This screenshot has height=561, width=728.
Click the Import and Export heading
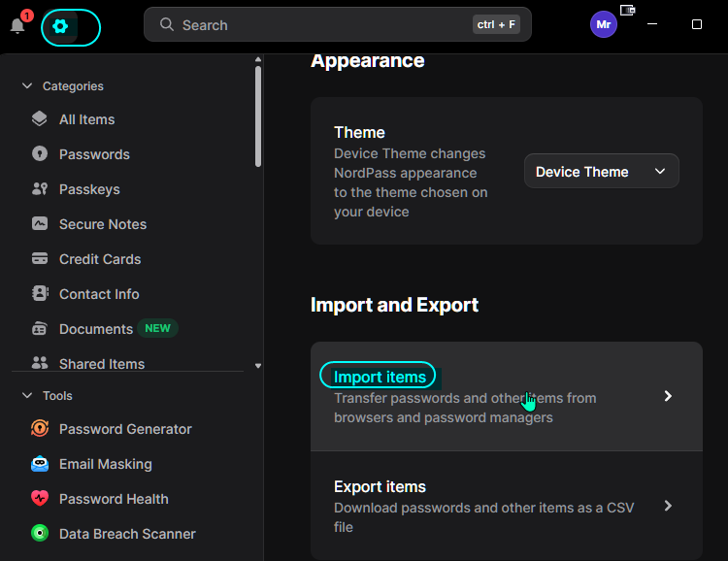coord(394,305)
